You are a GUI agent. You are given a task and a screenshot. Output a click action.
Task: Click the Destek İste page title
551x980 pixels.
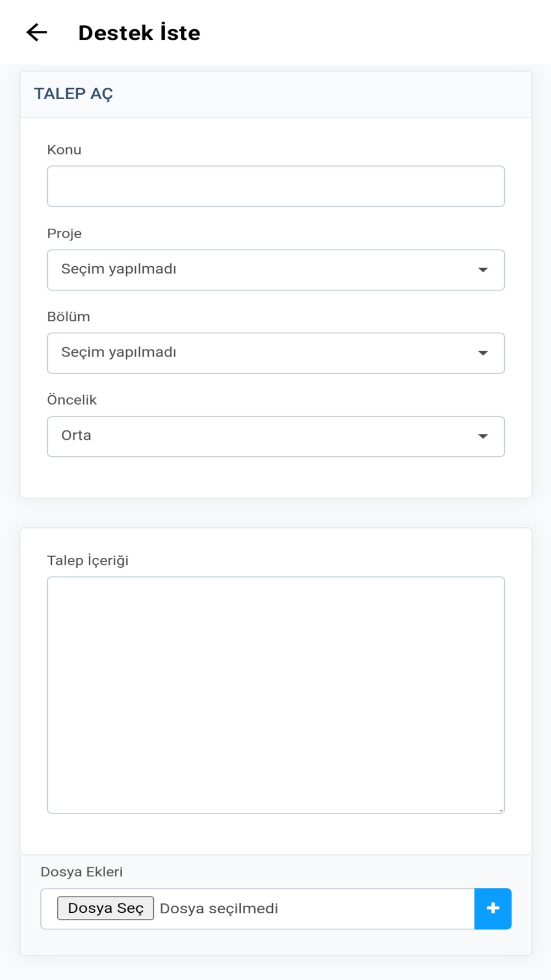click(x=139, y=33)
